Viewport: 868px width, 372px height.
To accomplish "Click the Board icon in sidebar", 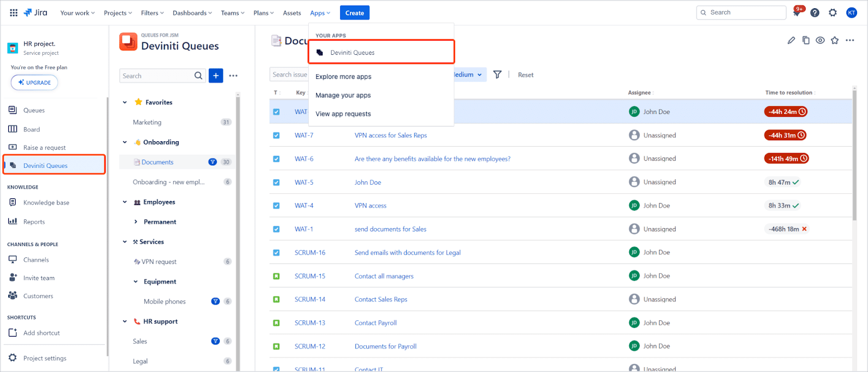I will (x=12, y=129).
